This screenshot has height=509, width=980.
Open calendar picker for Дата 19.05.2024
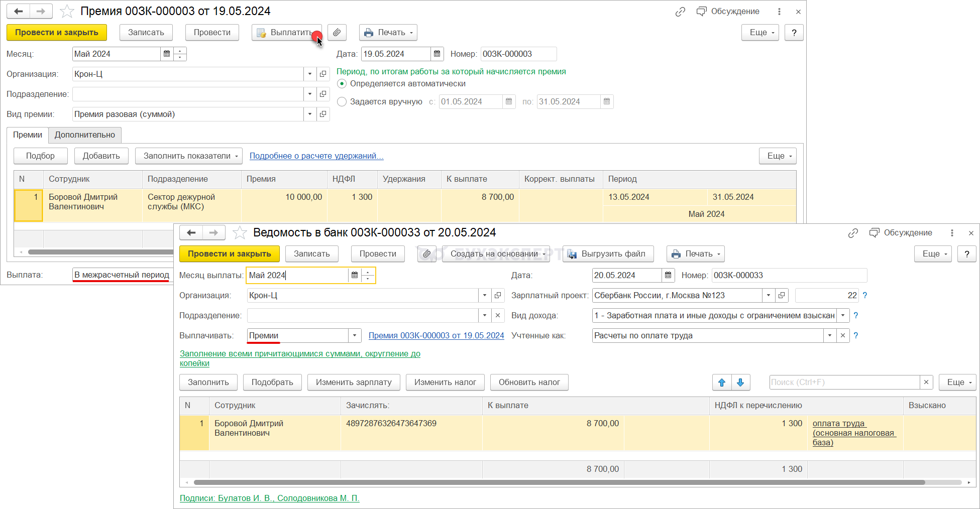point(437,54)
